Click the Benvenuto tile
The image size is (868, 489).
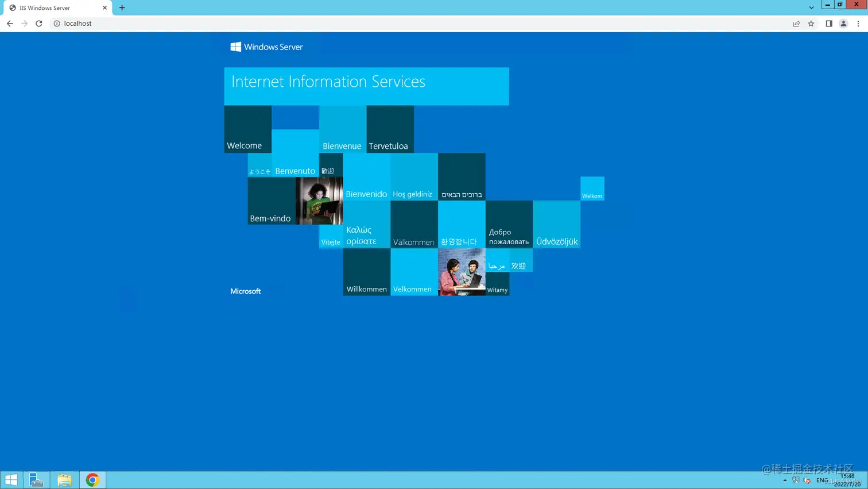[x=295, y=153]
